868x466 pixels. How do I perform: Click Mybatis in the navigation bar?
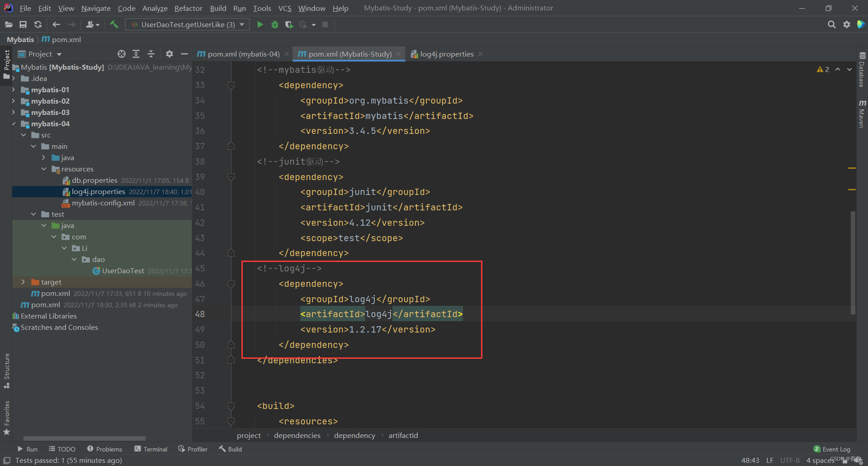click(20, 39)
